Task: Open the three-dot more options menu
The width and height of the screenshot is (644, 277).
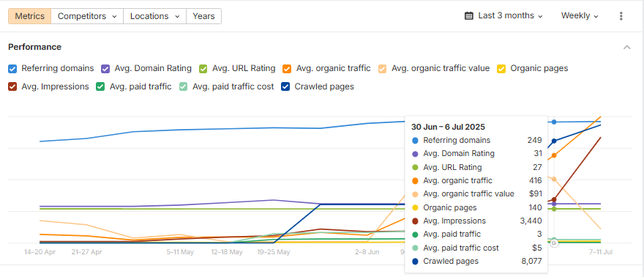Action: pos(621,16)
